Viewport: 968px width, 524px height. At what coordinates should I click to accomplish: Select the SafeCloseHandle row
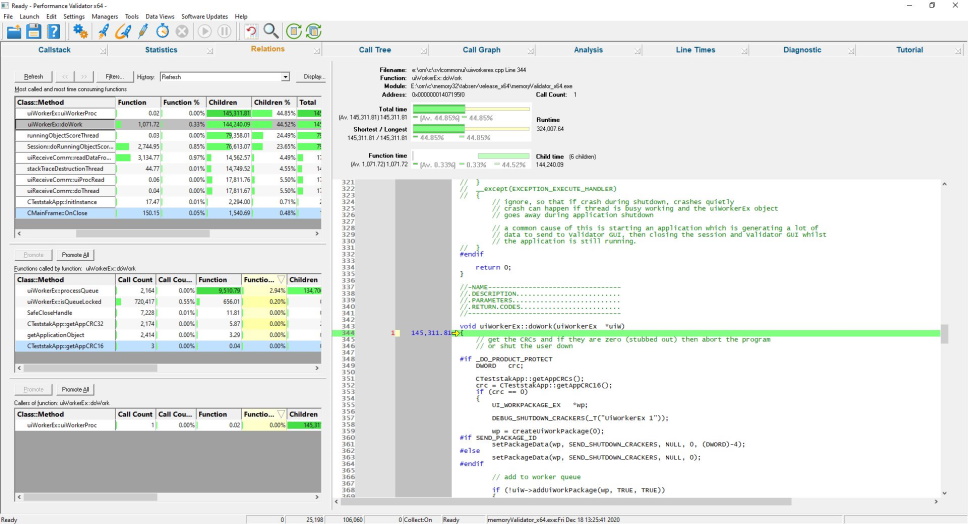(x=168, y=313)
